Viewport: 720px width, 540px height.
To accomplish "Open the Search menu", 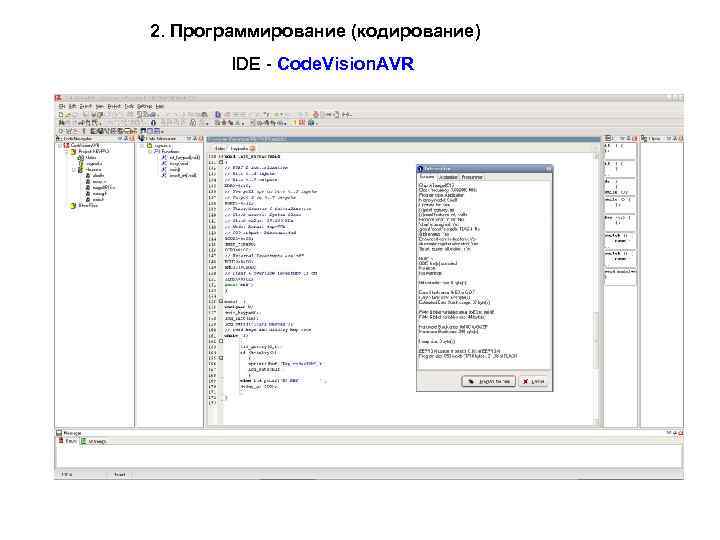I will pos(85,107).
